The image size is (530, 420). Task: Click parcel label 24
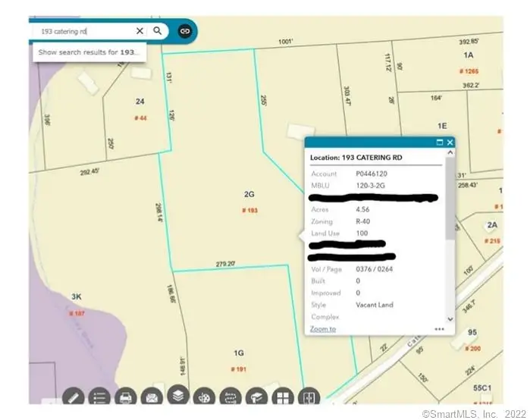140,102
